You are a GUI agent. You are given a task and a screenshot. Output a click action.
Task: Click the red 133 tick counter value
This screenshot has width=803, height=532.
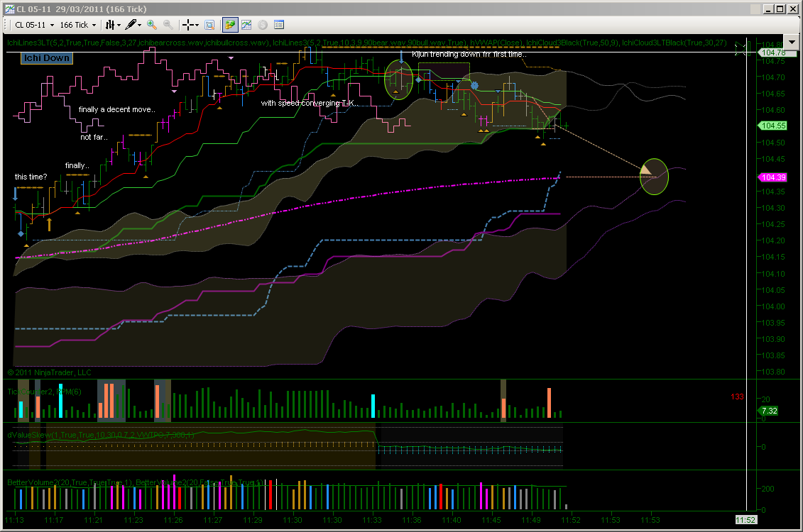[x=737, y=397]
